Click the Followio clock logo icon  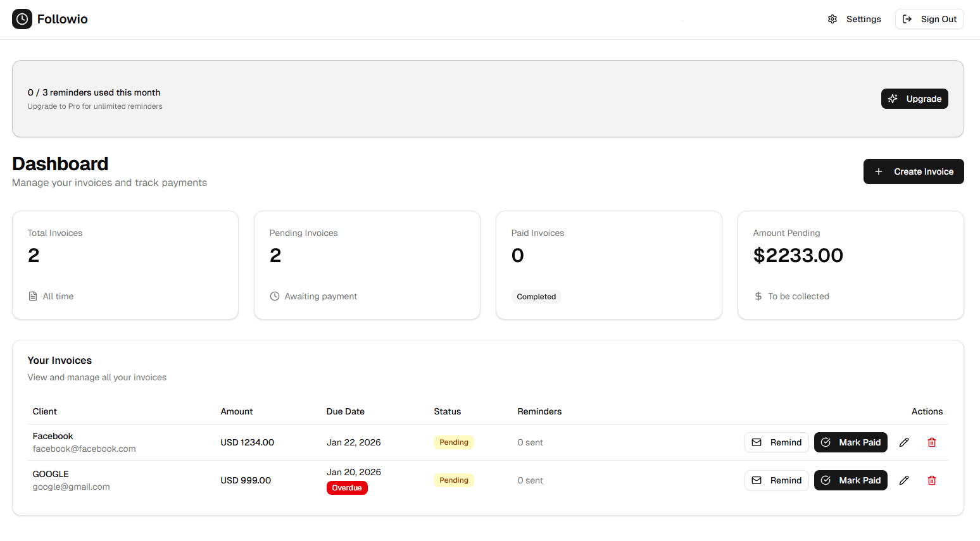tap(22, 19)
